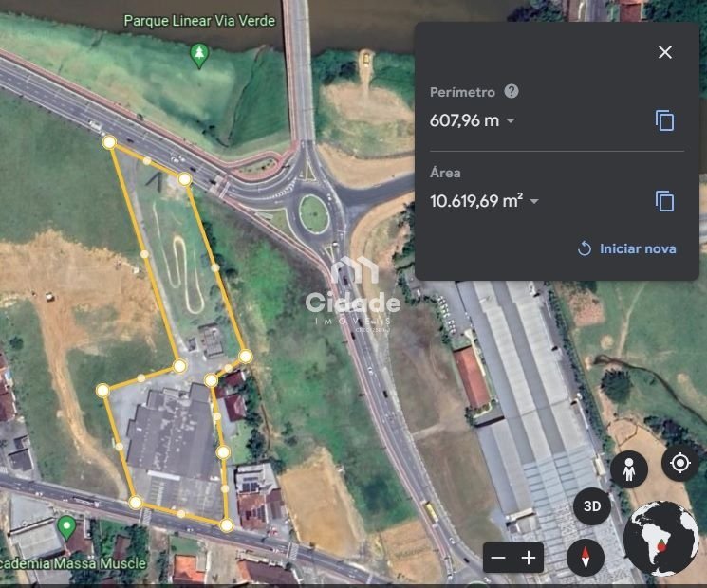Image resolution: width=707 pixels, height=588 pixels.
Task: Click the compass to reset north
Action: (x=586, y=557)
